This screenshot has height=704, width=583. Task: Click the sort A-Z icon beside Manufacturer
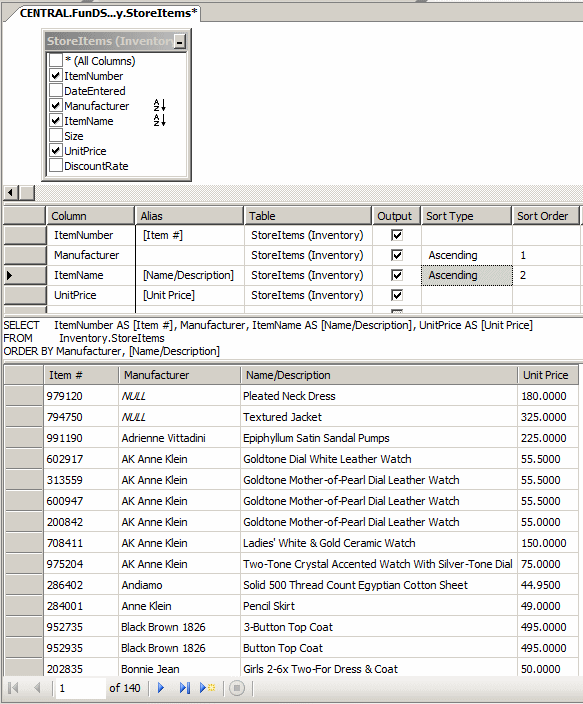click(160, 106)
